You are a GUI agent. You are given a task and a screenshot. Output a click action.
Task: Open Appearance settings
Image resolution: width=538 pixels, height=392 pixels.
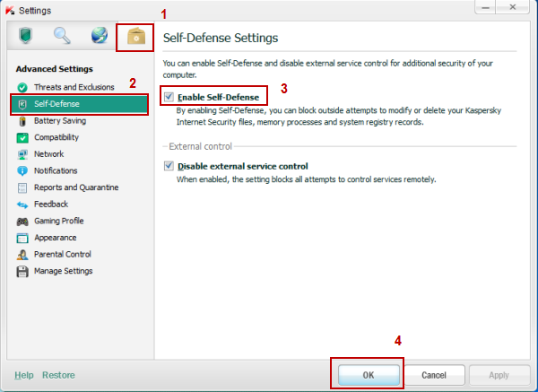click(56, 238)
